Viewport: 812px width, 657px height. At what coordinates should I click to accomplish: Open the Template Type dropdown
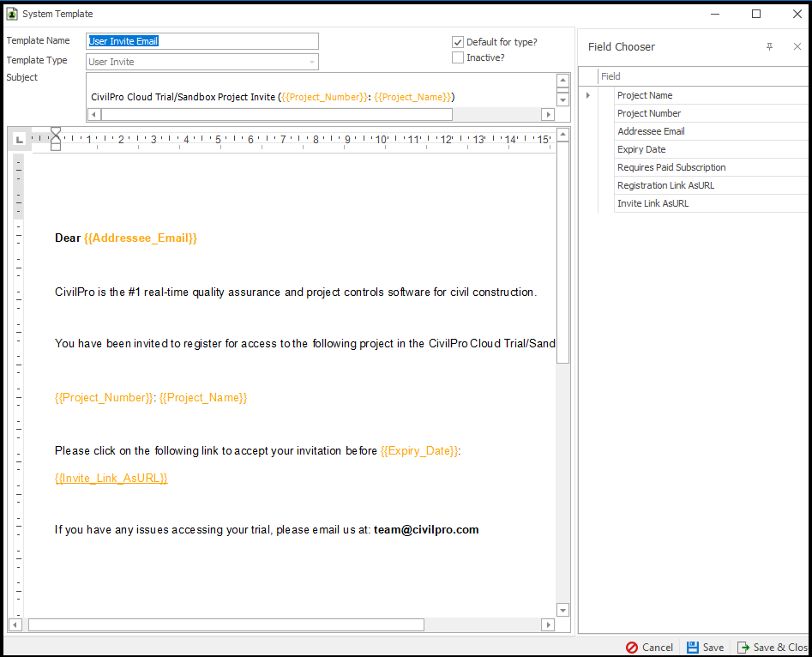[x=312, y=62]
